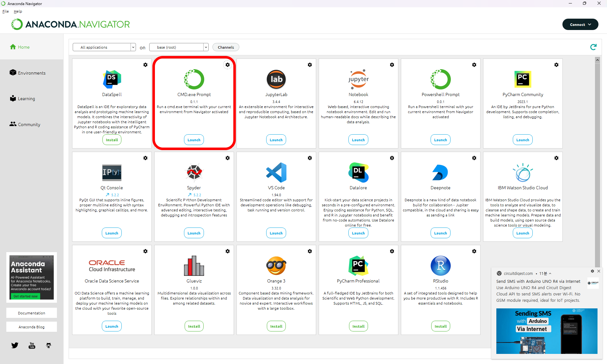Screen dimensions: 607x364
Task: Expand the All applications dropdown
Action: point(104,47)
